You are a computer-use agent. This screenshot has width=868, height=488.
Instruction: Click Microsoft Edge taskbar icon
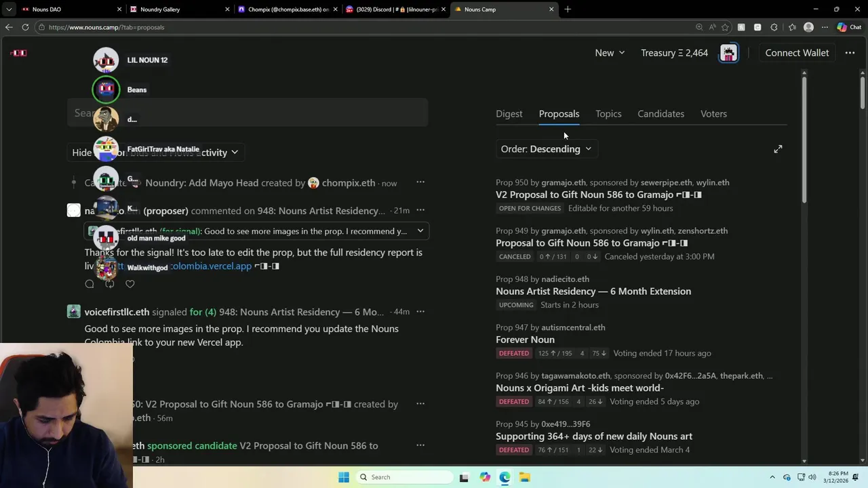point(505,477)
